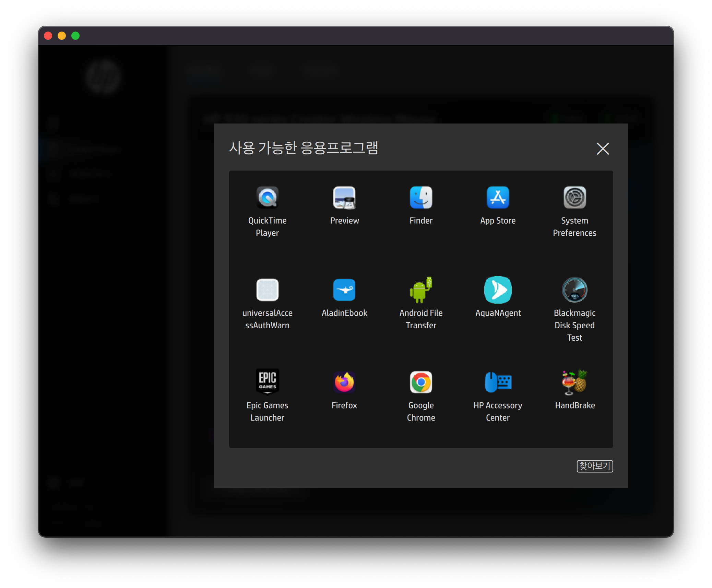
Task: Choose the AquaNAgent app icon
Action: click(498, 290)
